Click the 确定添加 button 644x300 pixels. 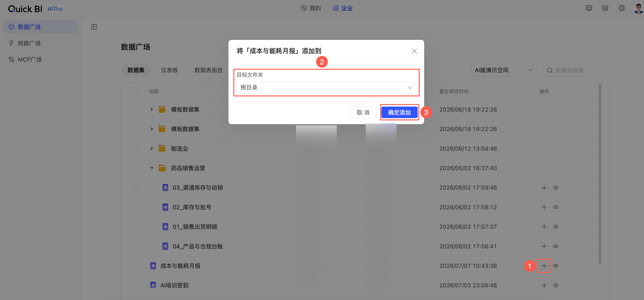399,113
